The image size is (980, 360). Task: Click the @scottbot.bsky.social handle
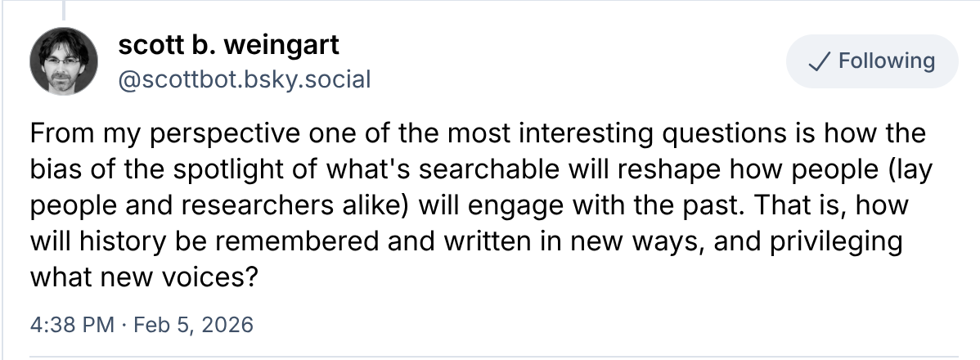point(245,80)
